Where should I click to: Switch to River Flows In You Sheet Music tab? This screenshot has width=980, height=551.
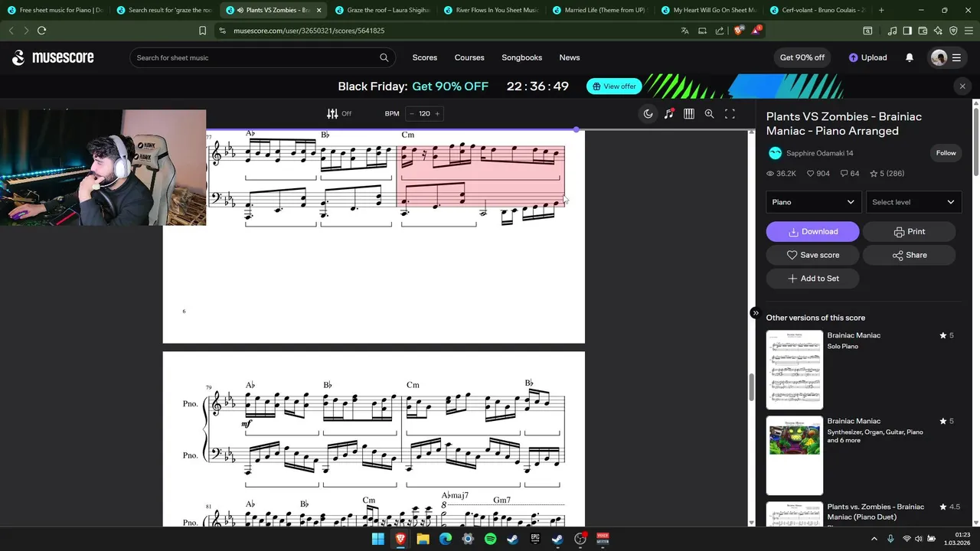click(x=492, y=10)
